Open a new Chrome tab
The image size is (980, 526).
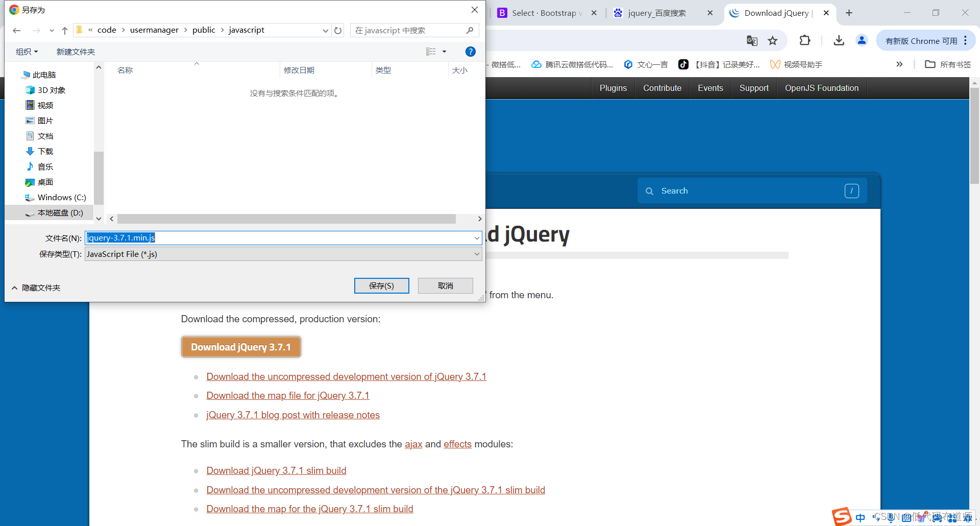(x=849, y=13)
